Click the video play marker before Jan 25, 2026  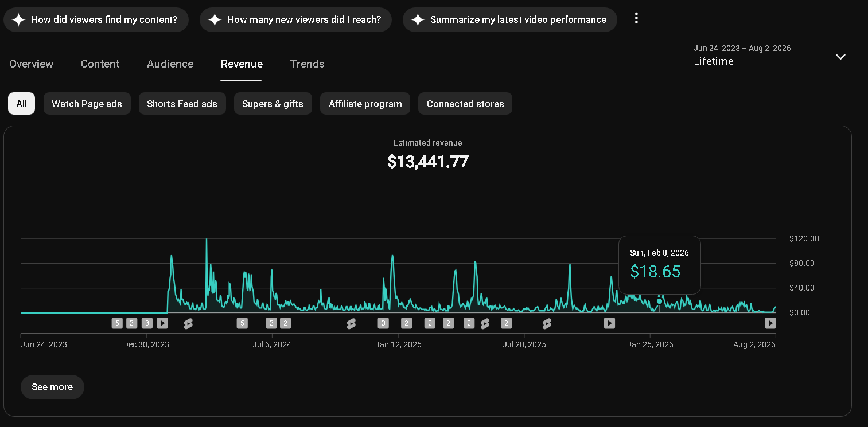(609, 323)
